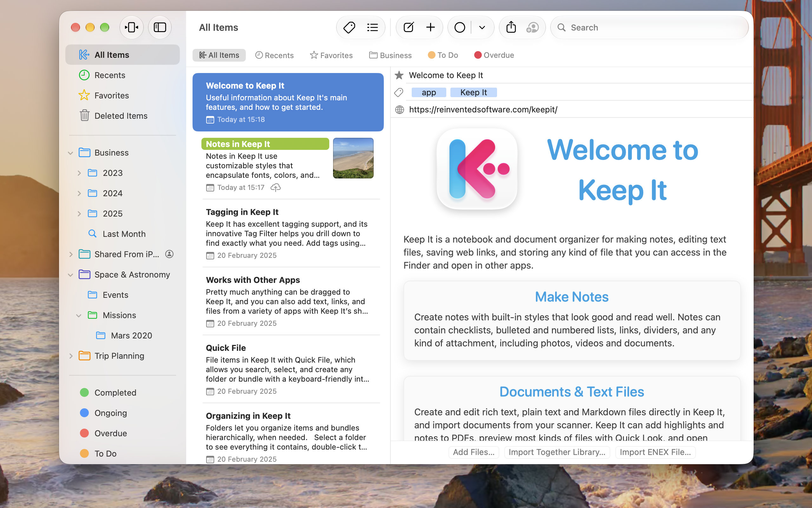
Task: Open the Works with Other Apps item
Action: point(288,301)
